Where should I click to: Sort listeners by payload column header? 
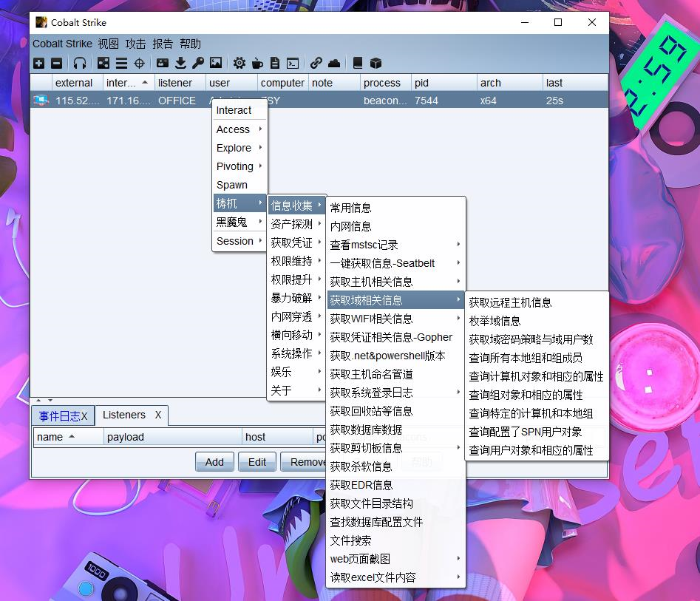point(173,437)
